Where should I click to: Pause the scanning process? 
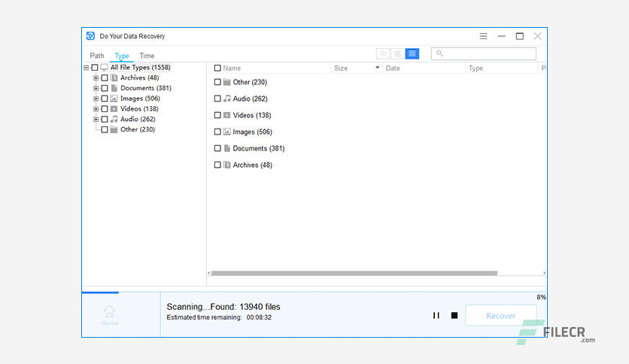tap(436, 316)
